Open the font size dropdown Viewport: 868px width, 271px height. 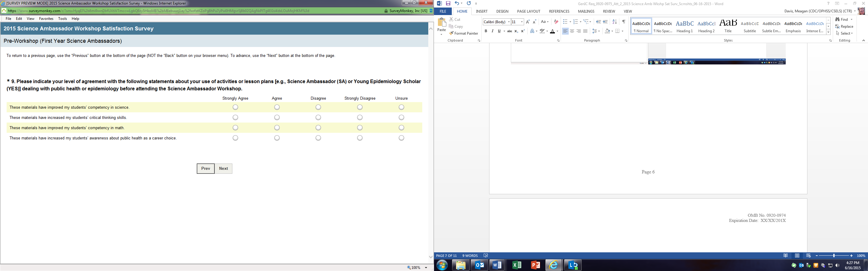point(522,22)
